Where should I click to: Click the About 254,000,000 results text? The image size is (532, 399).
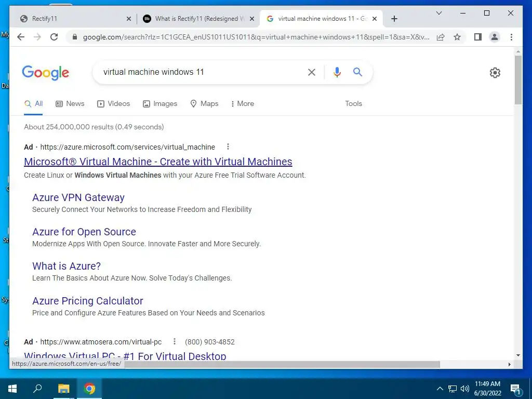coord(94,127)
